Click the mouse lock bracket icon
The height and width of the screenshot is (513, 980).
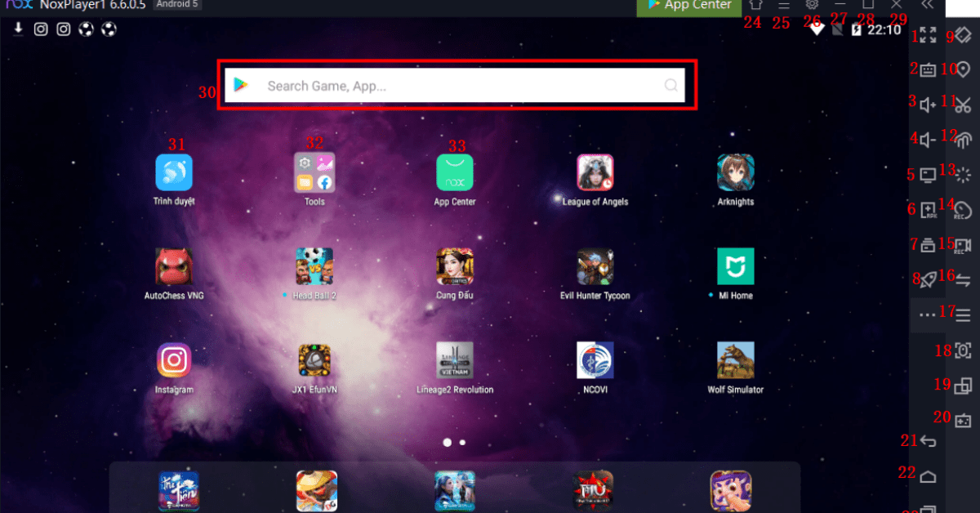pyautogui.click(x=964, y=350)
